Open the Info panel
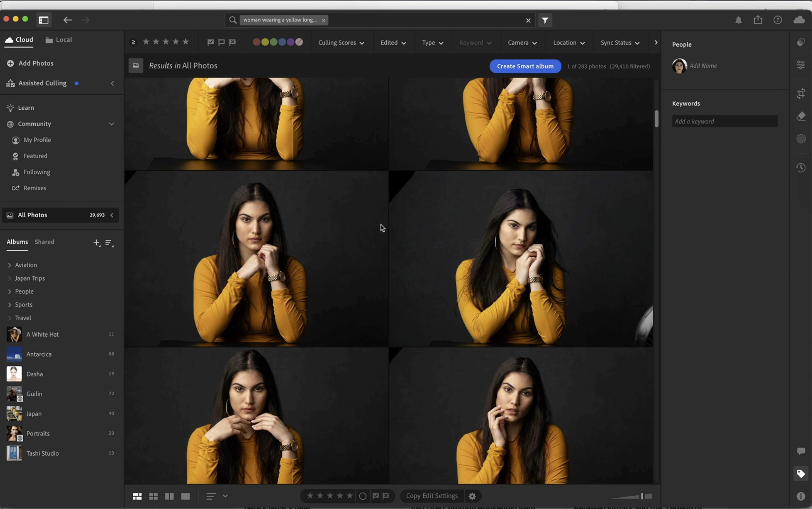Screen dimensions: 812x509 (801, 495)
